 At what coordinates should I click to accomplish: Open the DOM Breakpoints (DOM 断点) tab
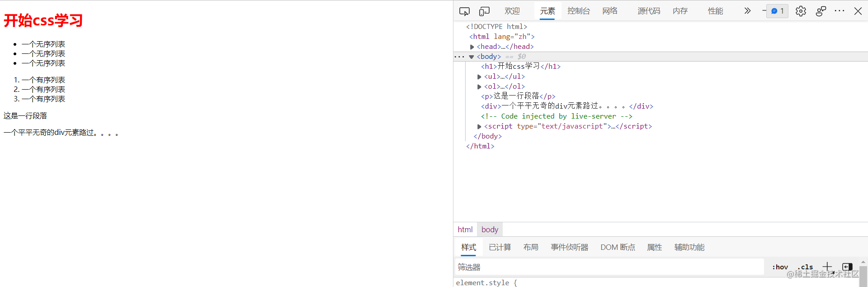(x=618, y=247)
